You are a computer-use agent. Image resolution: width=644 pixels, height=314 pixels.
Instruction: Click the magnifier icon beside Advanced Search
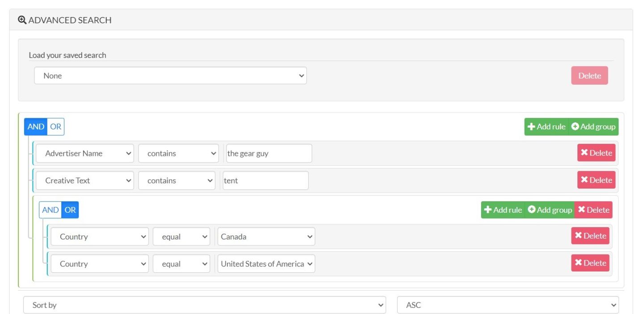click(22, 20)
